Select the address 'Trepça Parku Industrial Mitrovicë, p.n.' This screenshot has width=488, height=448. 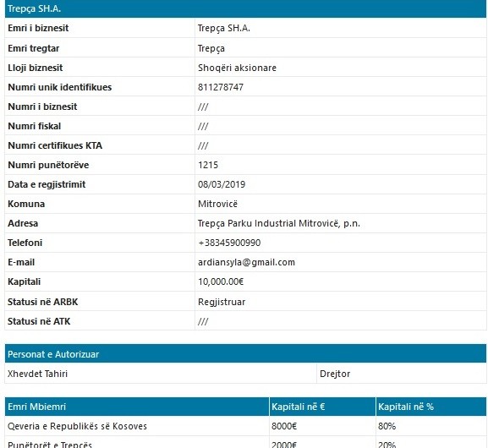(x=279, y=223)
